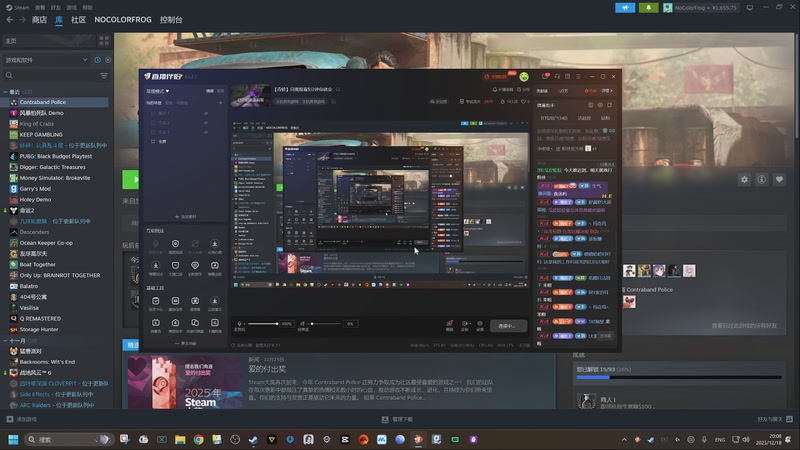Open Steam announcements with the blue megaphone icon
Screen dimensions: 800x450
tap(625, 8)
